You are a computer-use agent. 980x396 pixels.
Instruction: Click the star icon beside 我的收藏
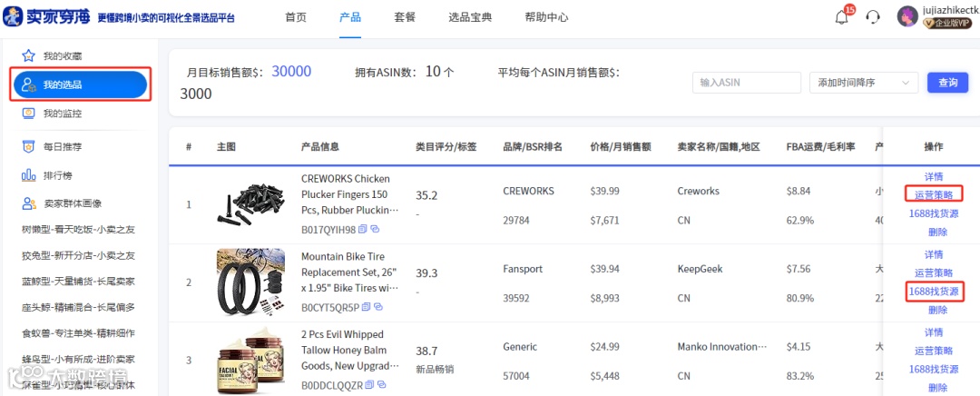pyautogui.click(x=28, y=55)
